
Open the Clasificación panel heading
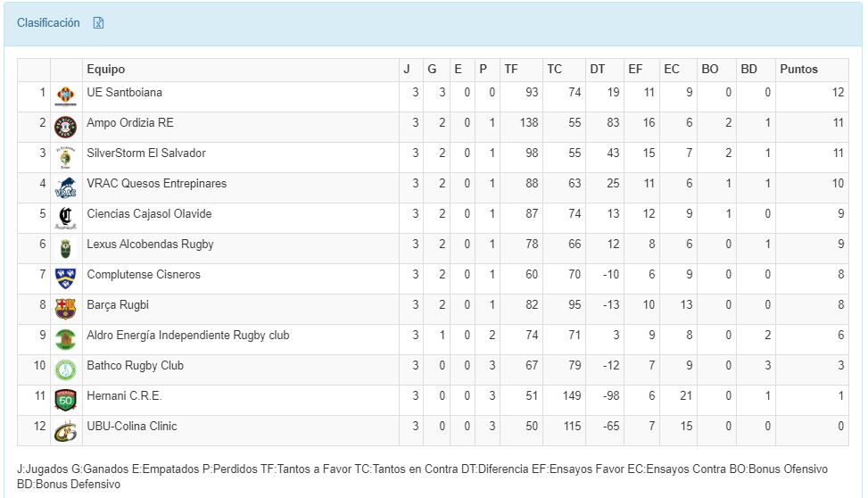pyautogui.click(x=48, y=23)
